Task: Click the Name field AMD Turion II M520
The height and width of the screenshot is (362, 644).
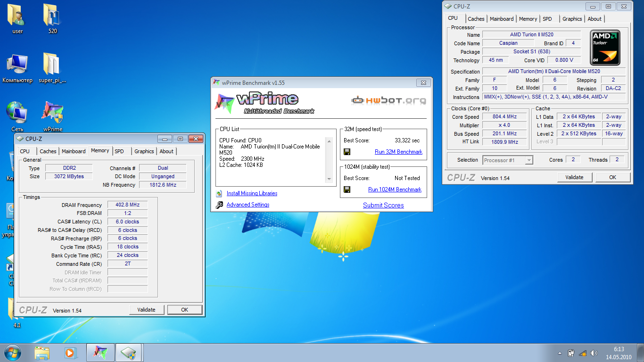Action: [531, 34]
